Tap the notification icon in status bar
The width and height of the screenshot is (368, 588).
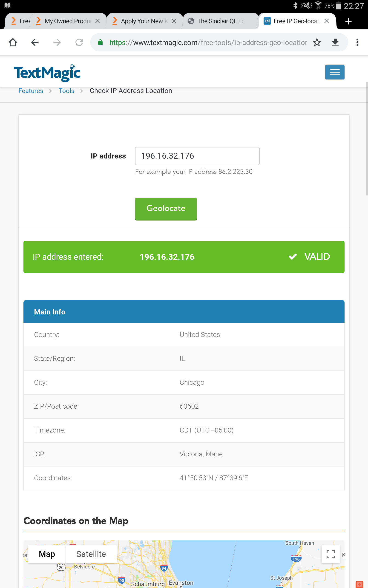coord(8,5)
